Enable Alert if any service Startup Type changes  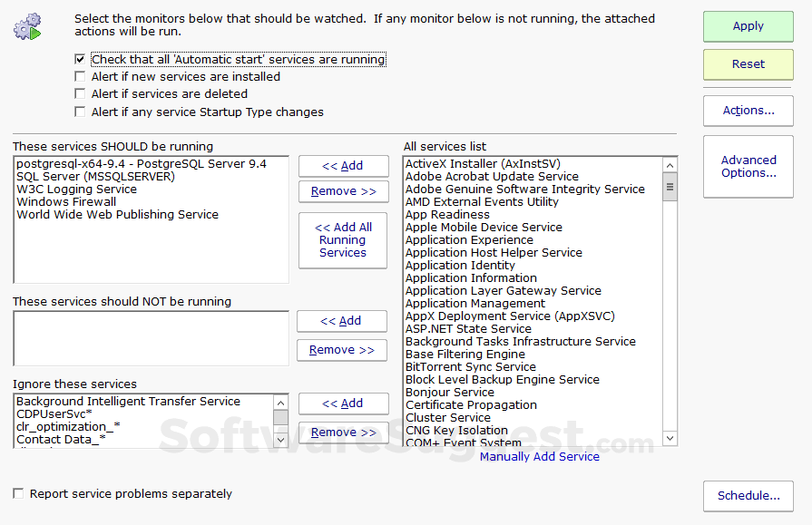[80, 112]
